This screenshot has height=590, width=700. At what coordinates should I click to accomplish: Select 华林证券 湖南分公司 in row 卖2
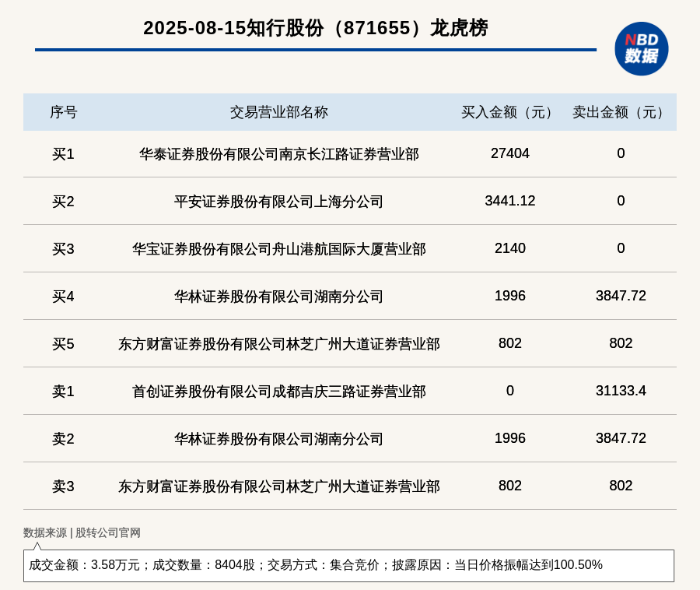coord(279,439)
